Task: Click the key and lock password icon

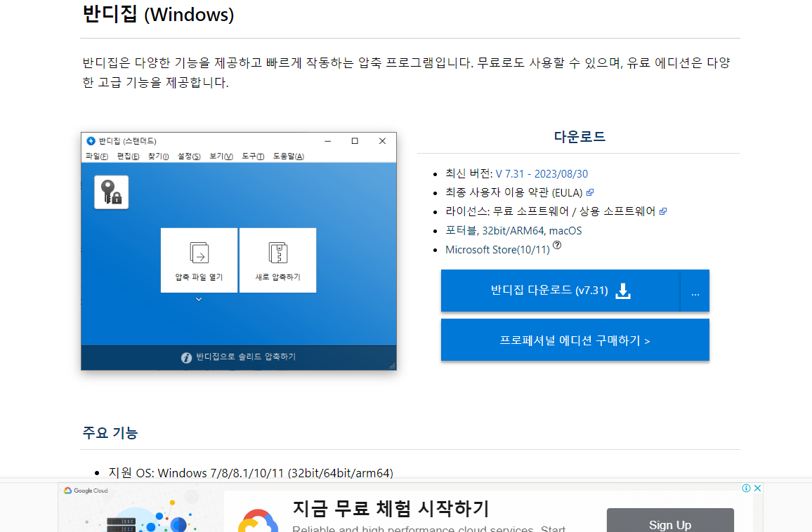Action: pyautogui.click(x=112, y=192)
